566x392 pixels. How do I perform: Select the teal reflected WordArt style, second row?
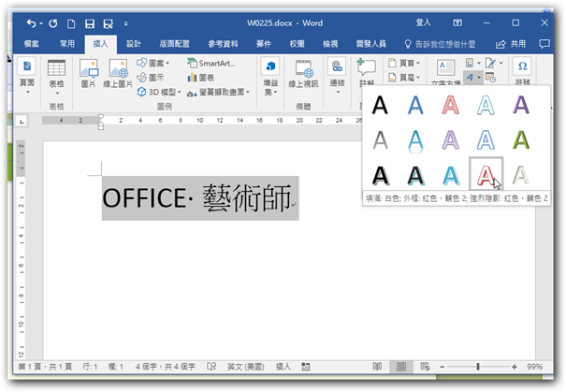pyautogui.click(x=415, y=140)
